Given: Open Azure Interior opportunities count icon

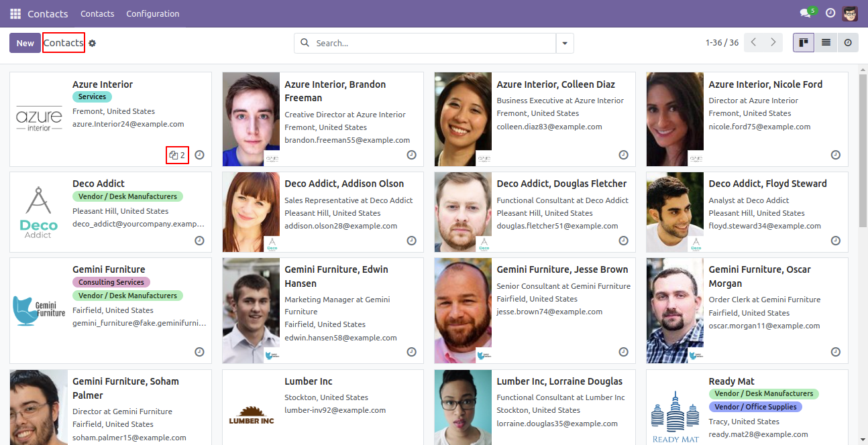Looking at the screenshot, I should (x=177, y=155).
